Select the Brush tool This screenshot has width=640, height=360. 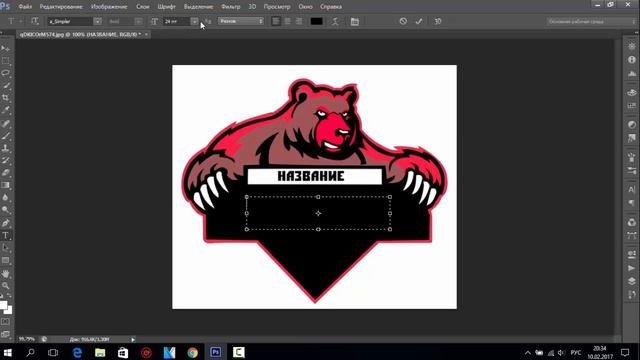tap(6, 136)
